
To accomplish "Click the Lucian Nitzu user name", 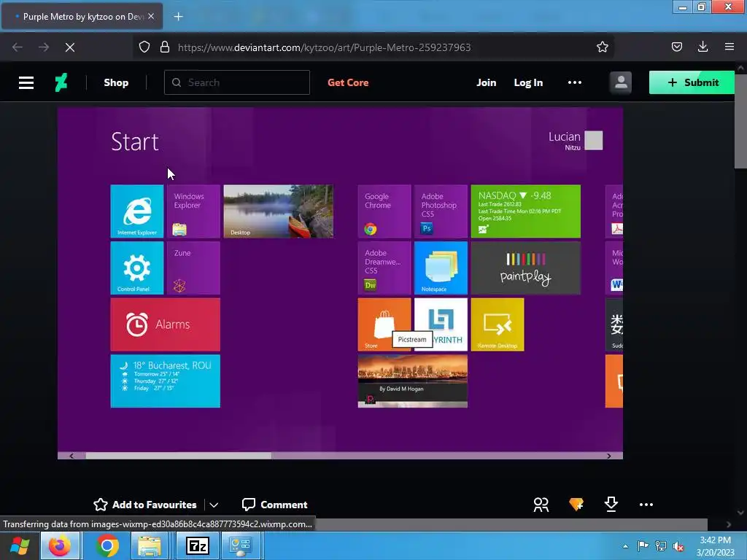I will click(x=565, y=141).
